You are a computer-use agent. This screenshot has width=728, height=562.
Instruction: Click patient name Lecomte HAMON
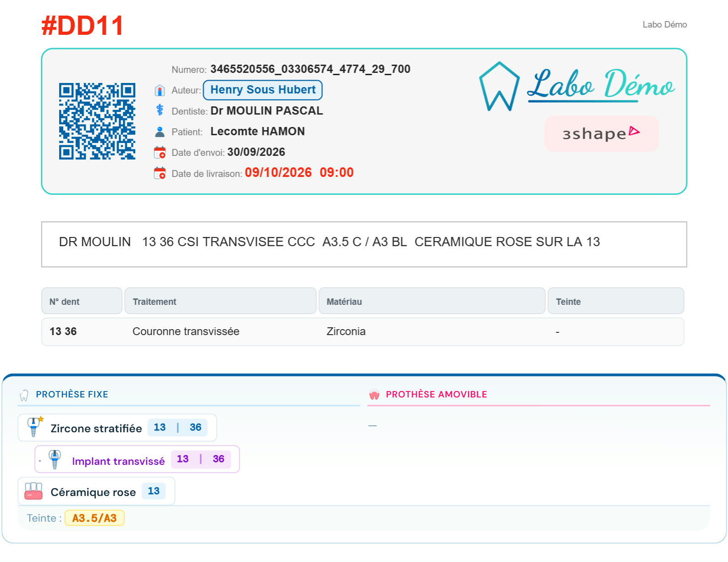258,131
